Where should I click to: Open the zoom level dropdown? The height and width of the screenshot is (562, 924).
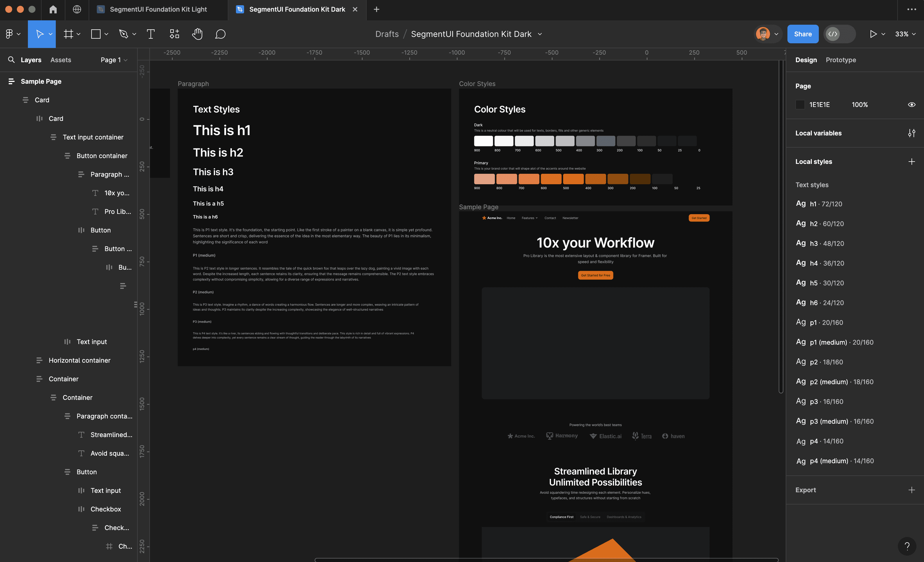[905, 34]
